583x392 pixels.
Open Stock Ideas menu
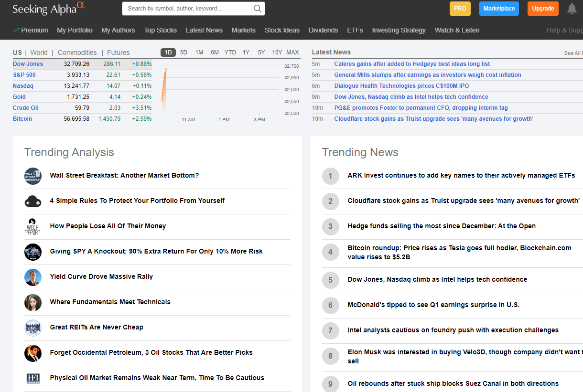pos(282,30)
